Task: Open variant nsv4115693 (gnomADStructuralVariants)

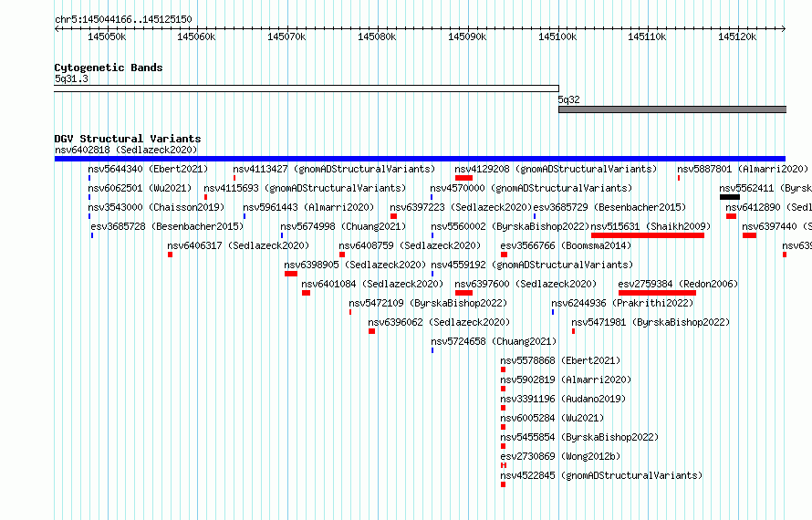Action: (305, 188)
